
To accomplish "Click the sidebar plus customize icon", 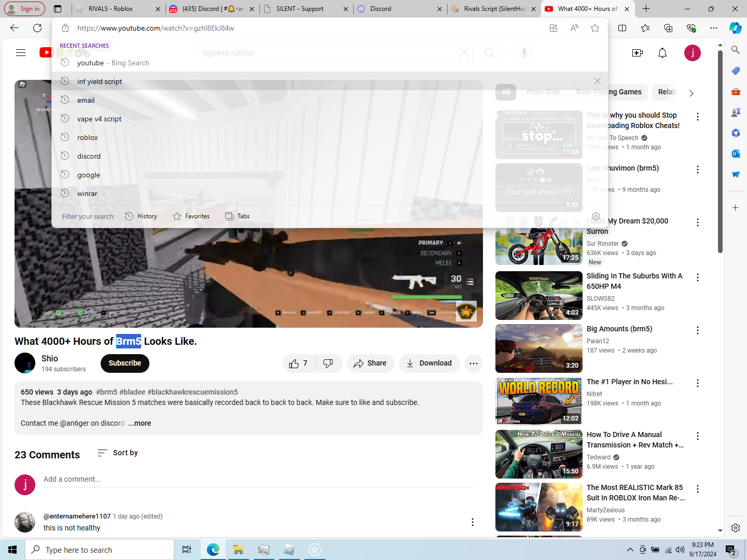I will 736,207.
